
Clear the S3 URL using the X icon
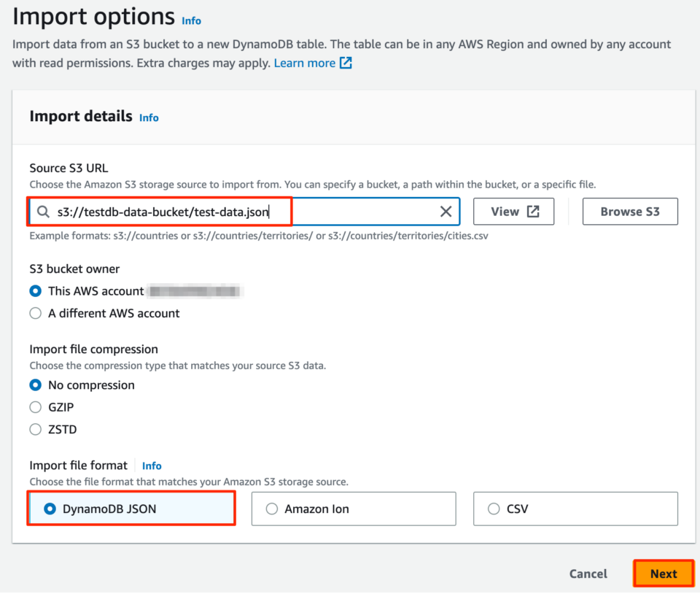[x=446, y=212]
